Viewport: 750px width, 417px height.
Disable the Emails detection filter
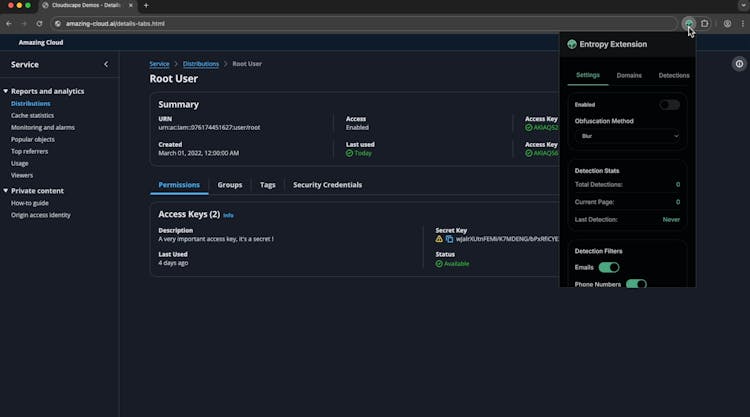(x=608, y=267)
